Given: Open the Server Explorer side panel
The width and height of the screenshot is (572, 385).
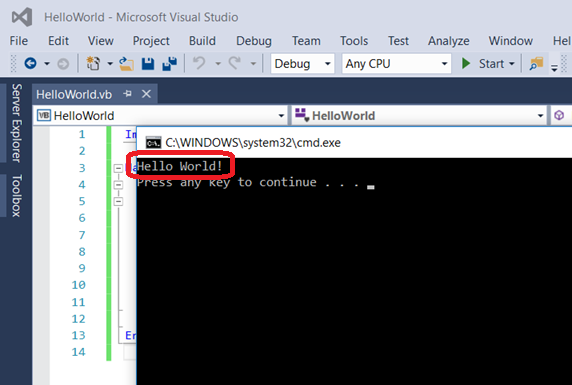Looking at the screenshot, I should pyautogui.click(x=16, y=123).
